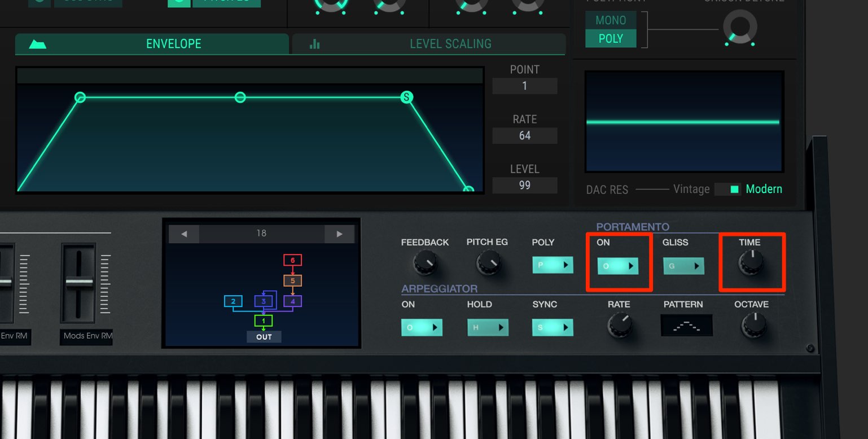Open the LEVEL SCALING tab
The width and height of the screenshot is (868, 439).
tap(429, 44)
